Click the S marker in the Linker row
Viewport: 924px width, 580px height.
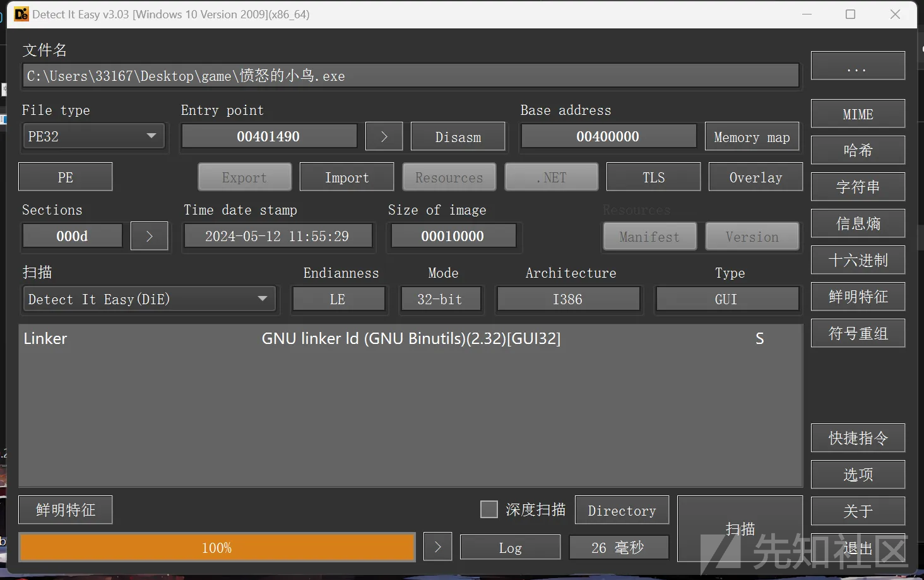coord(760,339)
